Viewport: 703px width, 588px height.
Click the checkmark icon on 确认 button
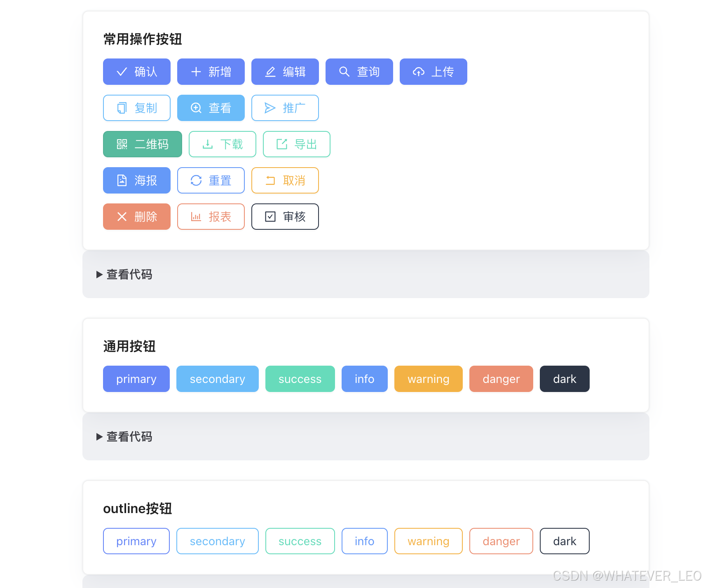tap(122, 72)
